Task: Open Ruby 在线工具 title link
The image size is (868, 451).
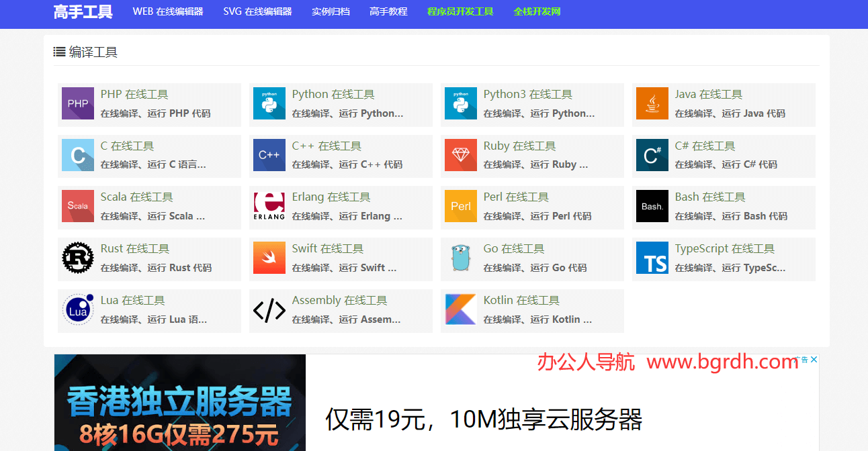Action: pyautogui.click(x=520, y=146)
